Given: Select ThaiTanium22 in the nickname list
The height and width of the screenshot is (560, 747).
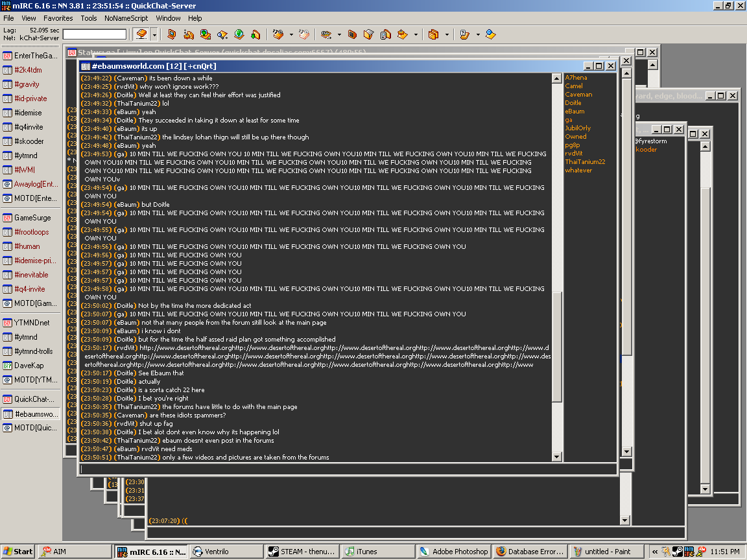Looking at the screenshot, I should click(x=585, y=162).
